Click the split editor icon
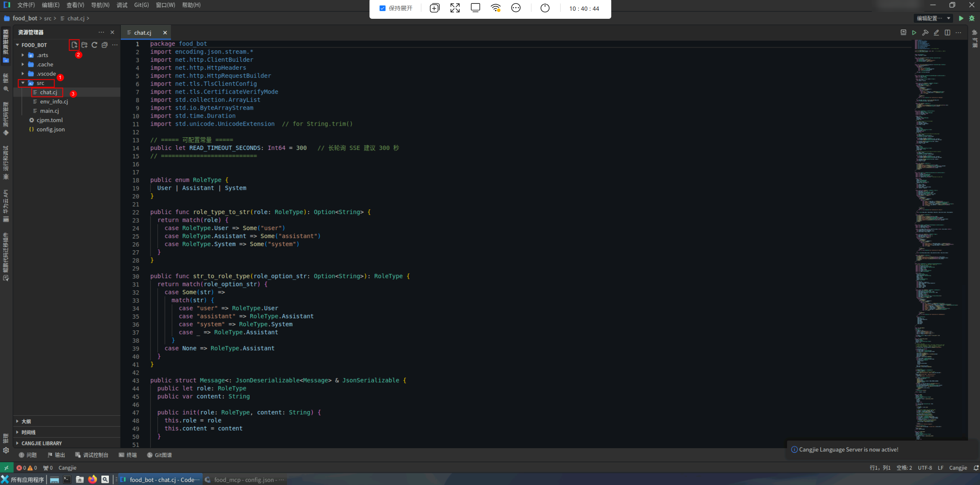This screenshot has width=980, height=485. [x=947, y=33]
